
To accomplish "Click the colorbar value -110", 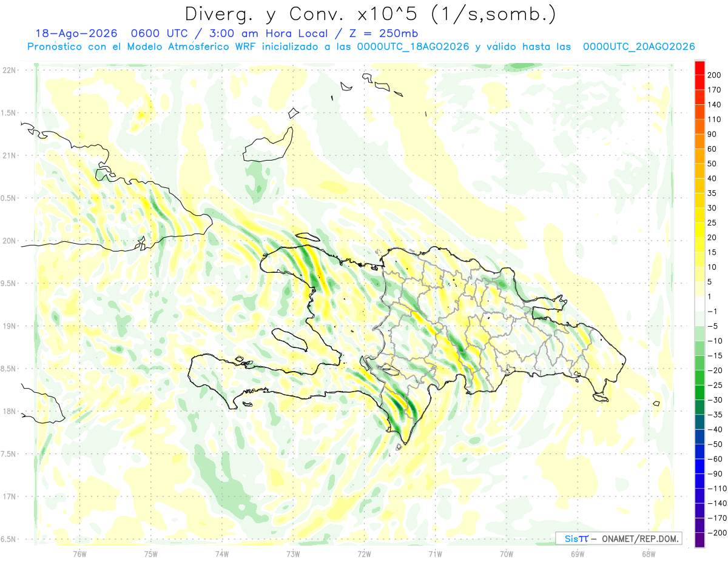I will [x=718, y=488].
